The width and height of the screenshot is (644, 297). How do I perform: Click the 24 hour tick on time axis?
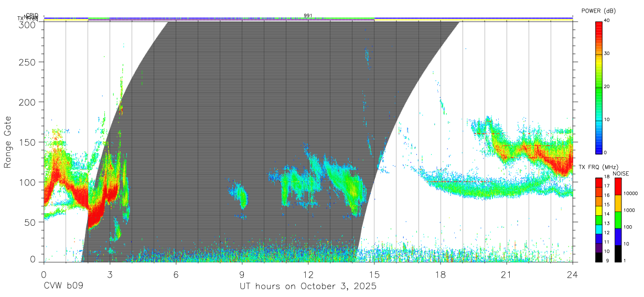tap(573, 274)
